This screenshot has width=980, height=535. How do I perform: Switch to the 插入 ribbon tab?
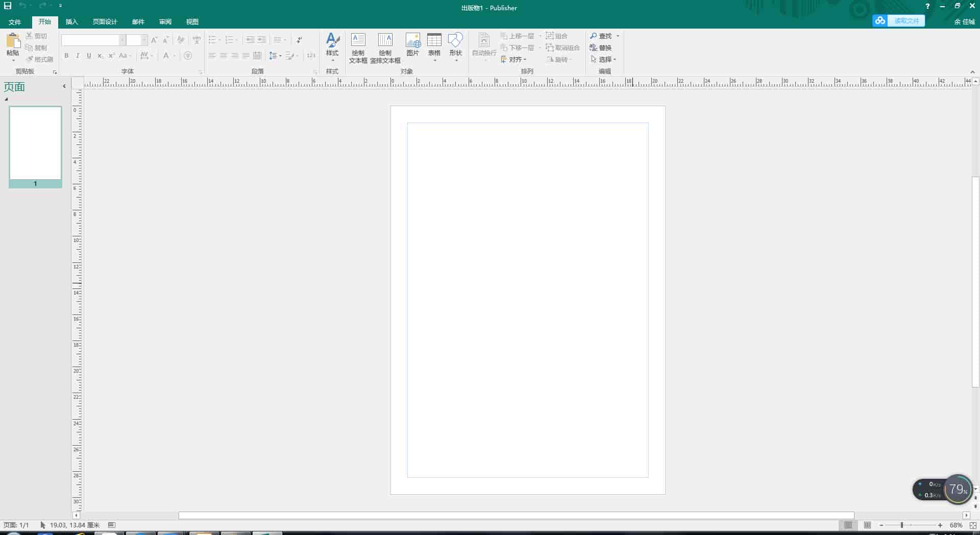click(72, 21)
